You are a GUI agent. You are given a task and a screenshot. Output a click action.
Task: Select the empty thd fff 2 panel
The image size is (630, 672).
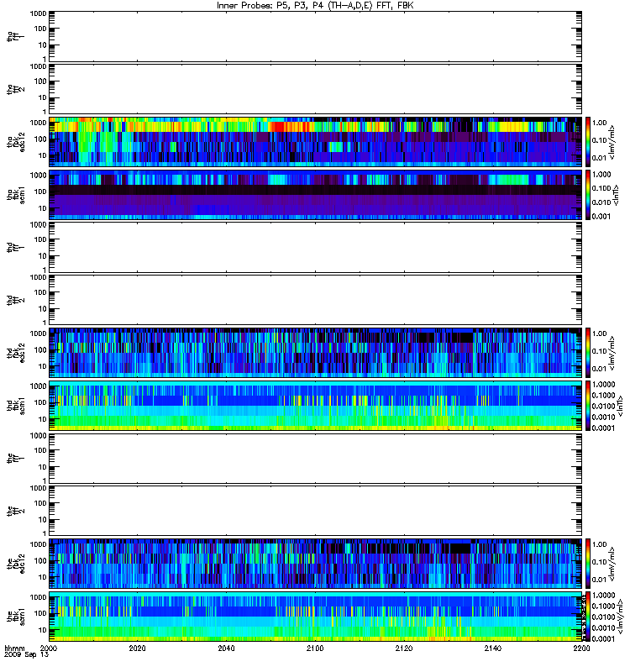[x=315, y=300]
